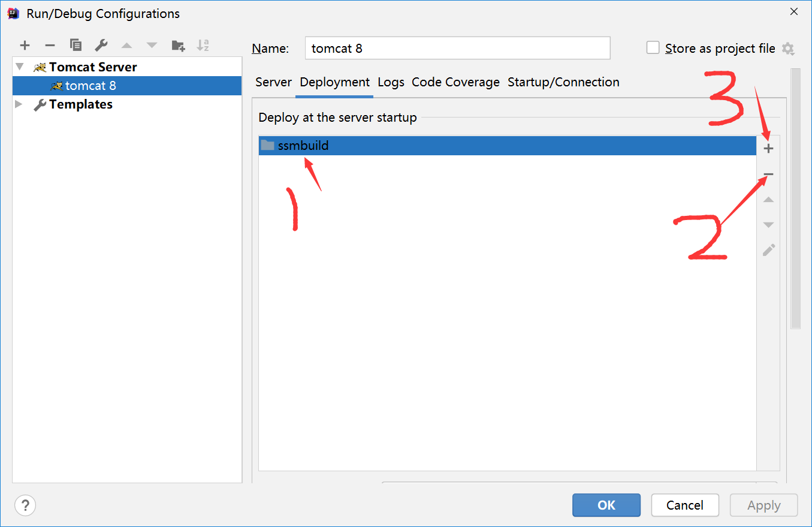The image size is (812, 527).
Task: Open edit templates with the wrench icon
Action: pyautogui.click(x=101, y=45)
